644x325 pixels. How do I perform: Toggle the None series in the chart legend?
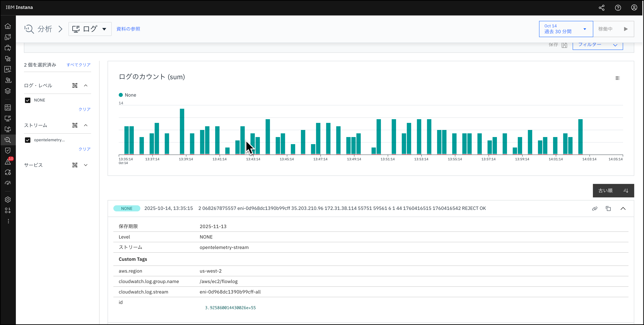[x=128, y=95]
